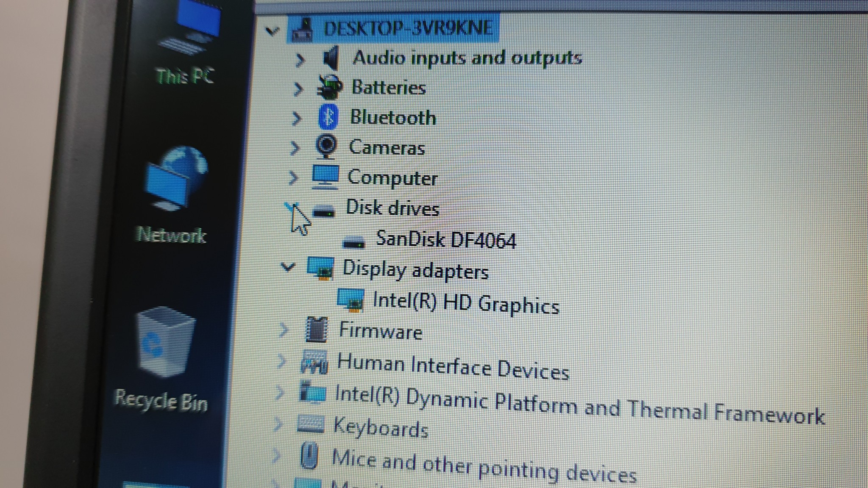Select the Cameras label
Viewport: 868px width, 488px height.
pos(387,147)
